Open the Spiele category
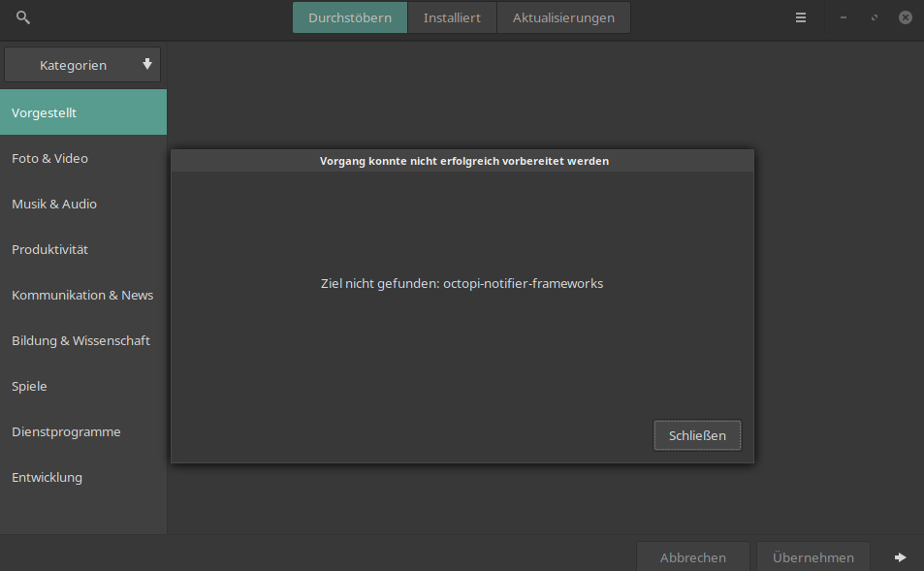Screen dimensions: 924x571 (x=83, y=386)
